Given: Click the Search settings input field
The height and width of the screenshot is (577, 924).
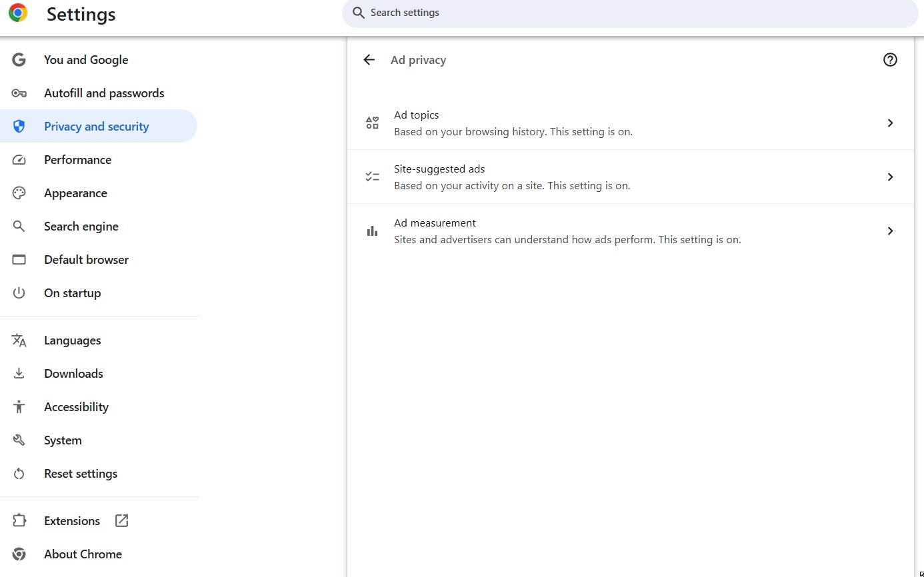Looking at the screenshot, I should point(633,13).
